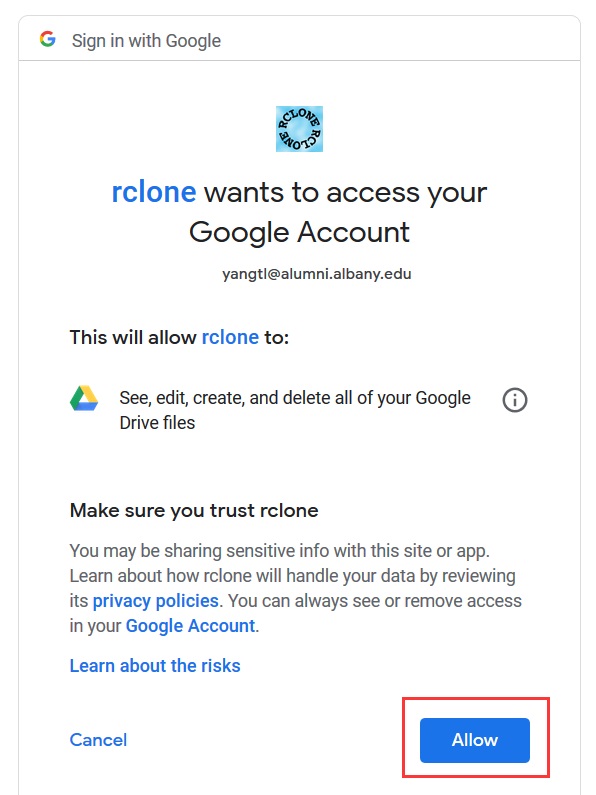
Task: Click rclone link in 'This will allow' line
Action: click(230, 337)
